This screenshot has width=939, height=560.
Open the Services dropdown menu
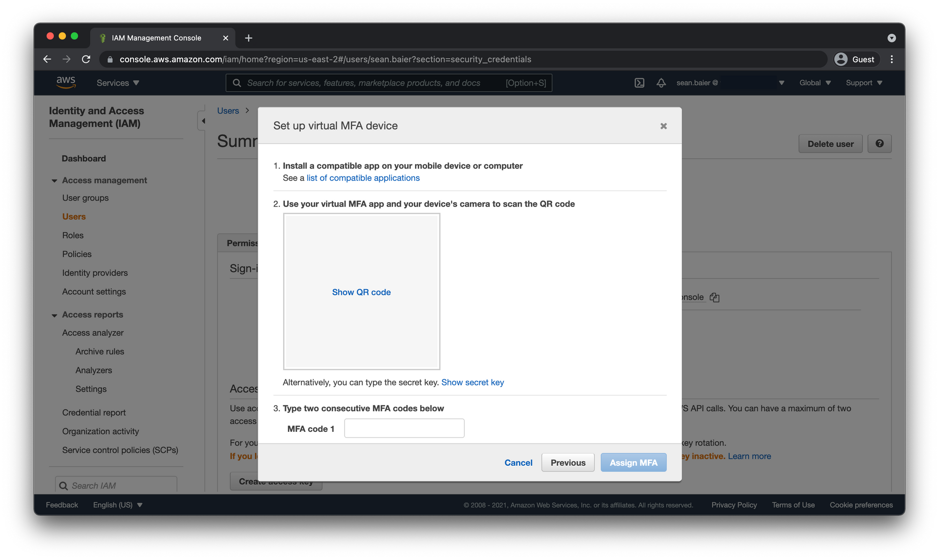[x=118, y=83]
